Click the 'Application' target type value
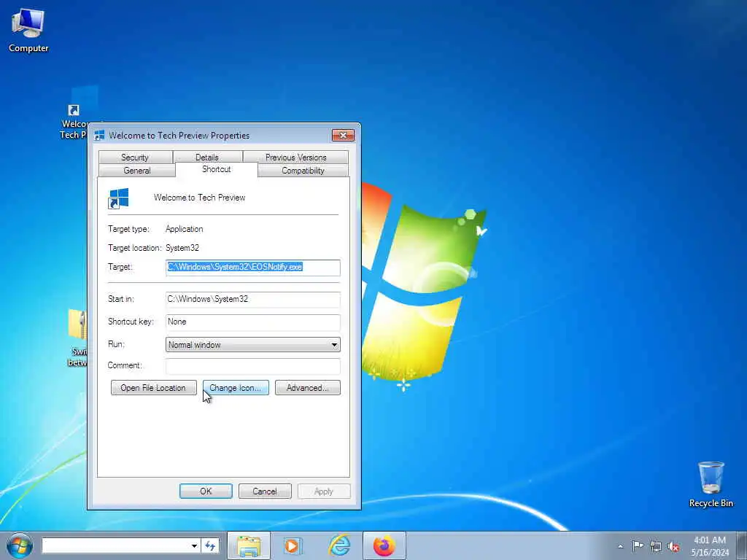Viewport: 747px width, 560px height. coord(185,229)
